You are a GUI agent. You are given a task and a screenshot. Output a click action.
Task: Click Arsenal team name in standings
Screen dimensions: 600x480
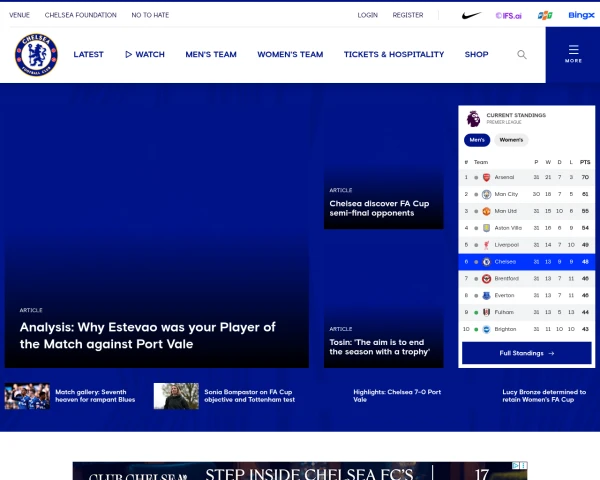(x=504, y=177)
